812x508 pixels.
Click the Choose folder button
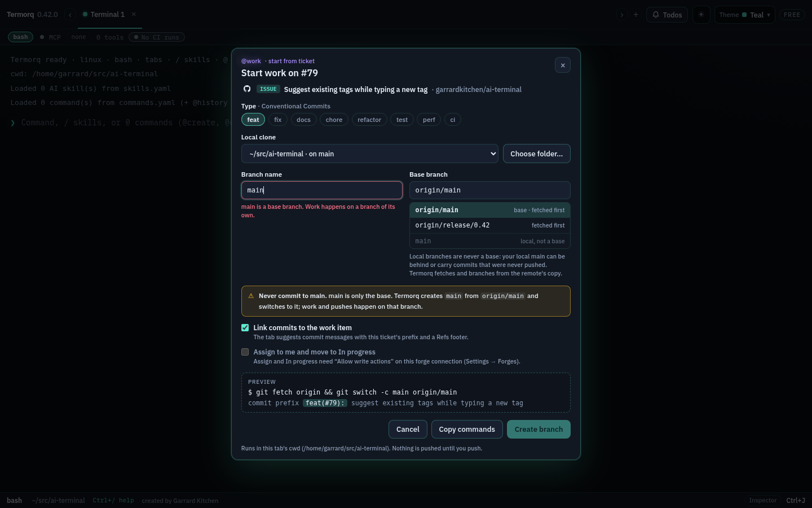(537, 154)
